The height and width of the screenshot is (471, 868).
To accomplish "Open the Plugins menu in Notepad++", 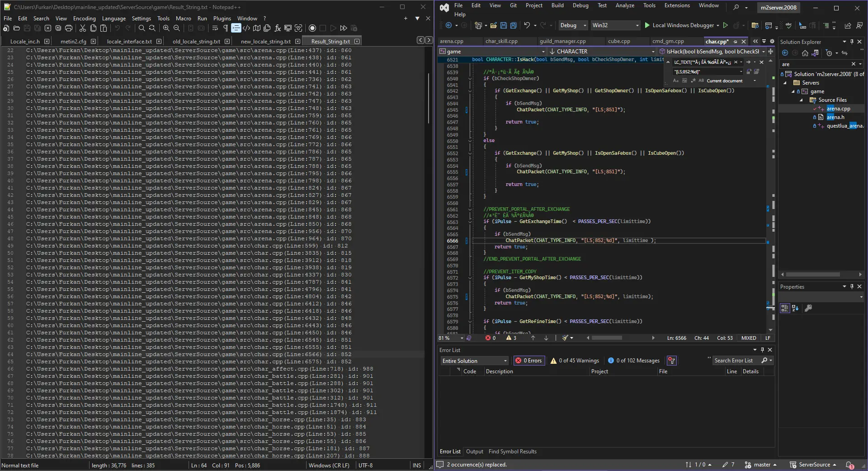I will click(222, 19).
